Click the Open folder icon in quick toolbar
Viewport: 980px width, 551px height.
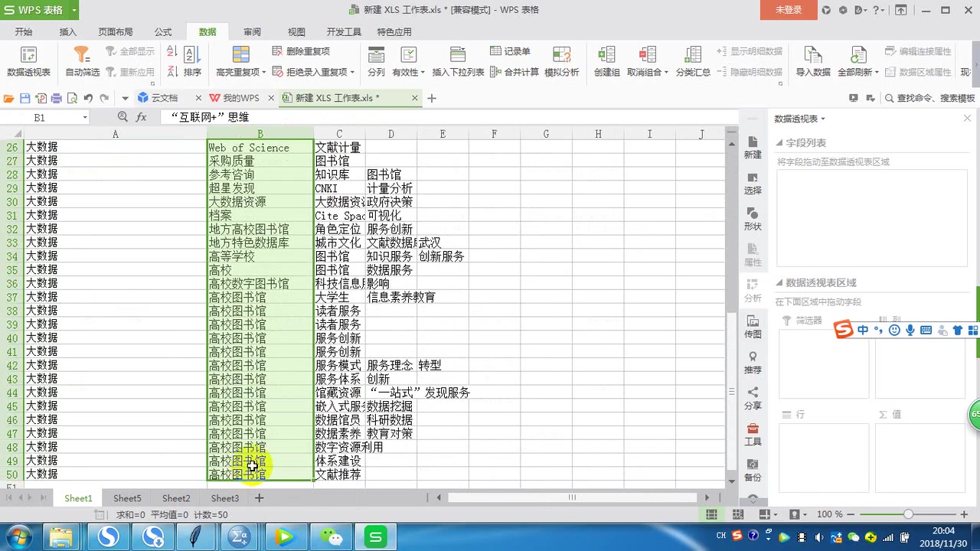tap(9, 98)
